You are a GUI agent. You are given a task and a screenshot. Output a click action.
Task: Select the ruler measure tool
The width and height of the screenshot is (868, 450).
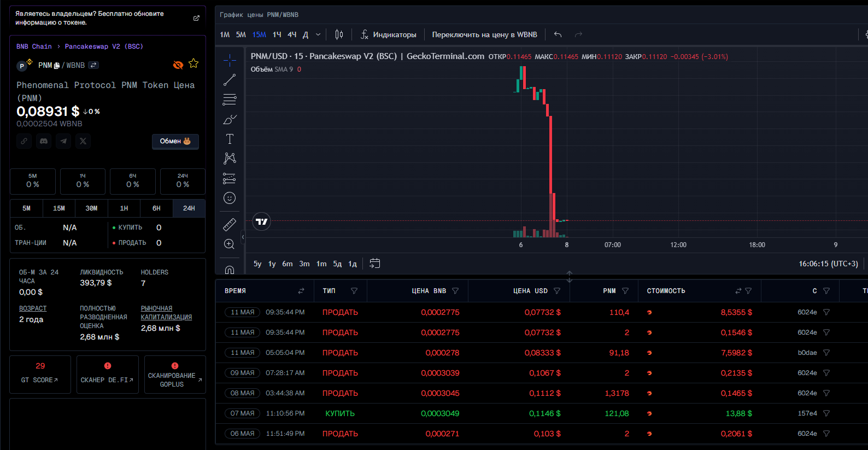(x=230, y=224)
